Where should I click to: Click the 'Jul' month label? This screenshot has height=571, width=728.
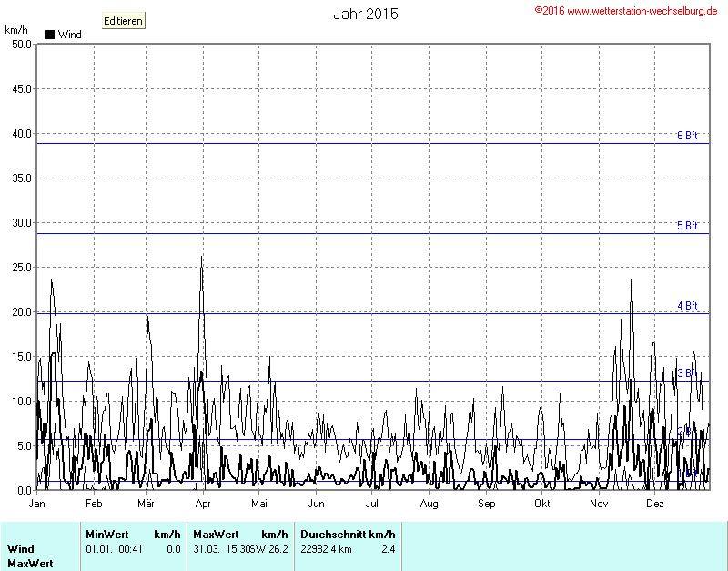tap(372, 504)
